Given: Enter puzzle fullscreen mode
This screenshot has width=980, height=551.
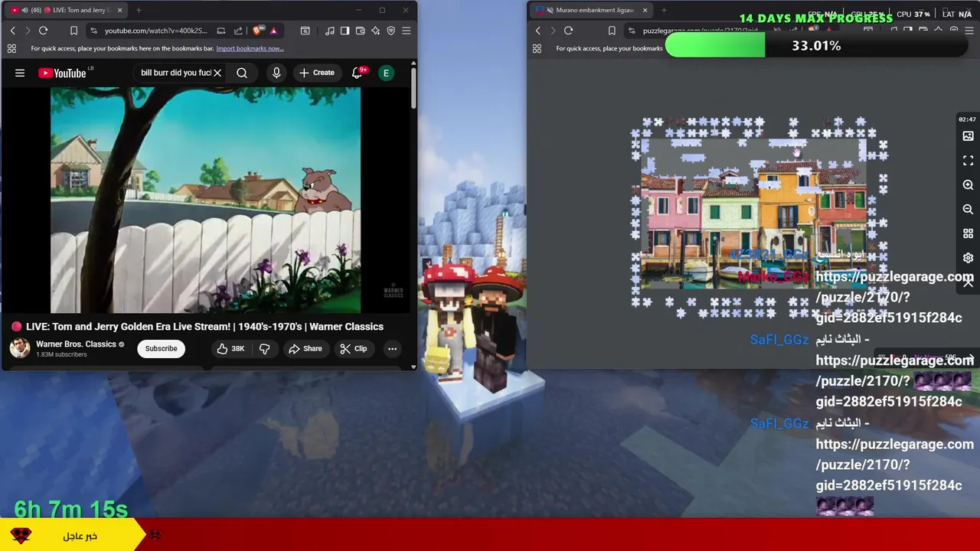Looking at the screenshot, I should click(968, 161).
